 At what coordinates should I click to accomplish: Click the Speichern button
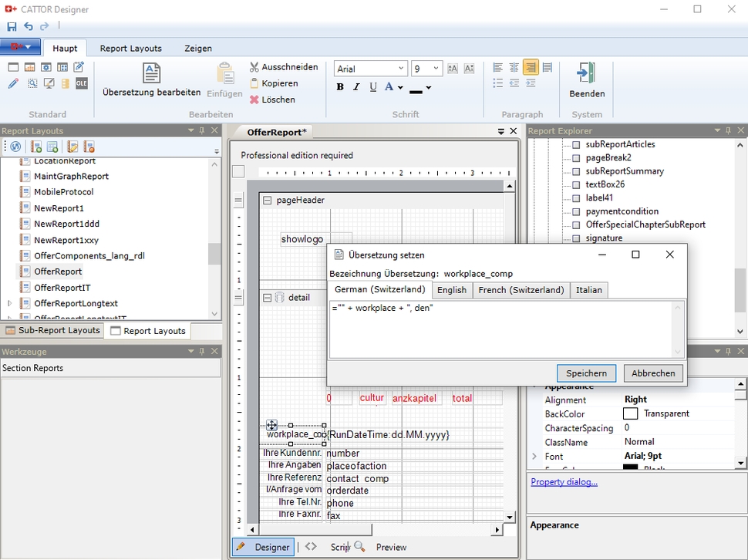(x=586, y=373)
